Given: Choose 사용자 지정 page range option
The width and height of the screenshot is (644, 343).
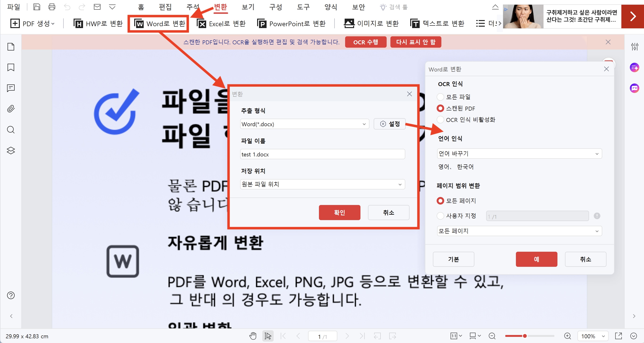Looking at the screenshot, I should tap(440, 216).
